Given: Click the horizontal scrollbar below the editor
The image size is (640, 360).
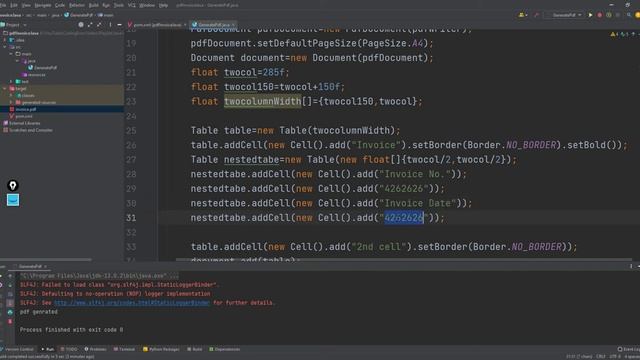Looking at the screenshot, I should pyautogui.click(x=403, y=260).
